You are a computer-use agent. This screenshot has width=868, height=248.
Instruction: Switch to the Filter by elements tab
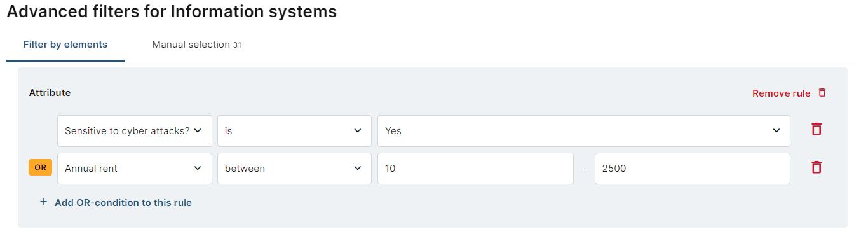(x=65, y=45)
